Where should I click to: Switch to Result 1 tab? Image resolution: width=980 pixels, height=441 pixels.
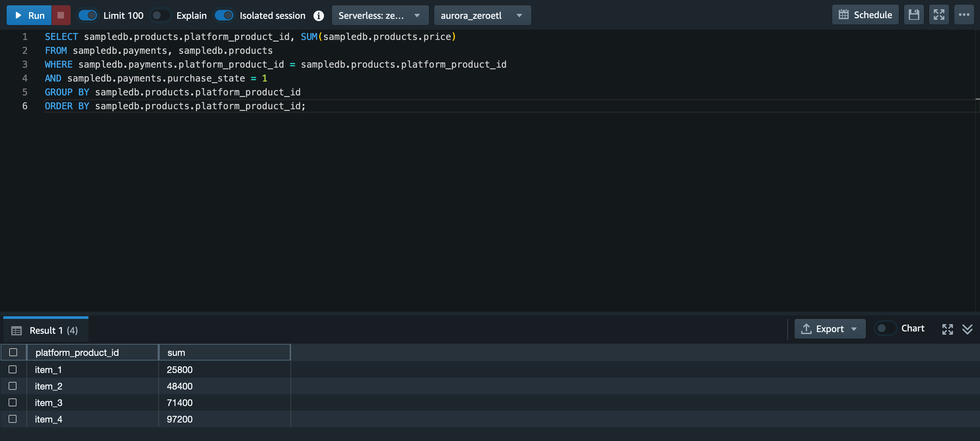point(46,330)
